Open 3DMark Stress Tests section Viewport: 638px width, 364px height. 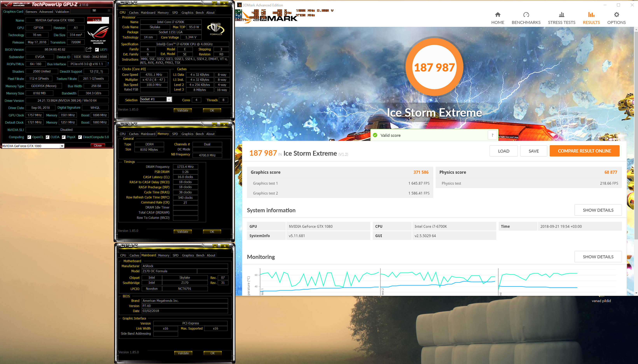[561, 18]
